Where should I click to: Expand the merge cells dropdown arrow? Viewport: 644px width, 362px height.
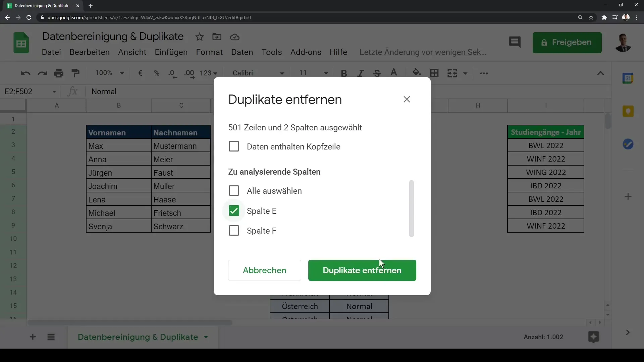[465, 73]
